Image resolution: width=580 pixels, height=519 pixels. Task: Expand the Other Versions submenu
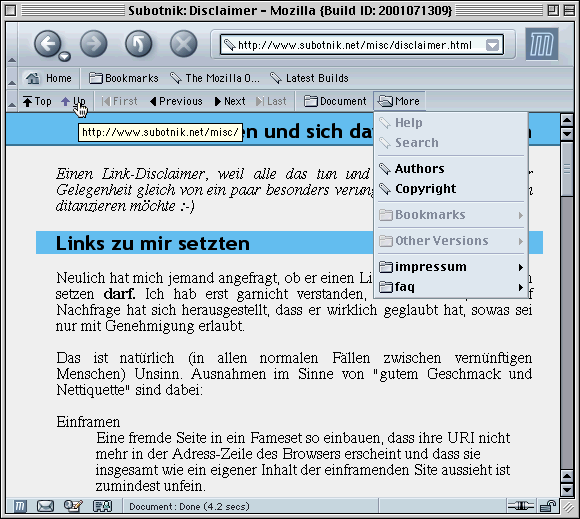(x=451, y=241)
